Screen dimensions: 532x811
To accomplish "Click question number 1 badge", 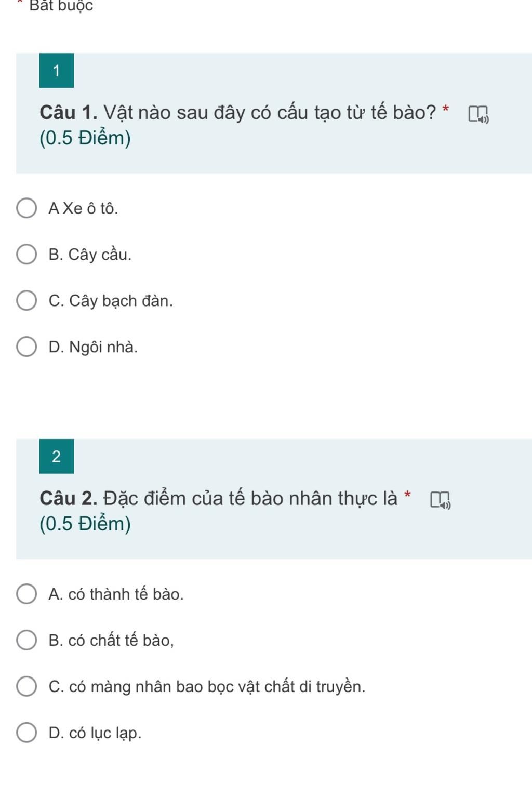I will coord(57,71).
